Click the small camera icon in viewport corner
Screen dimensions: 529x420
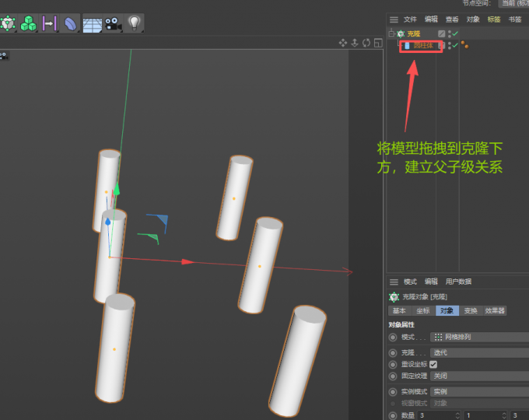coord(4,56)
